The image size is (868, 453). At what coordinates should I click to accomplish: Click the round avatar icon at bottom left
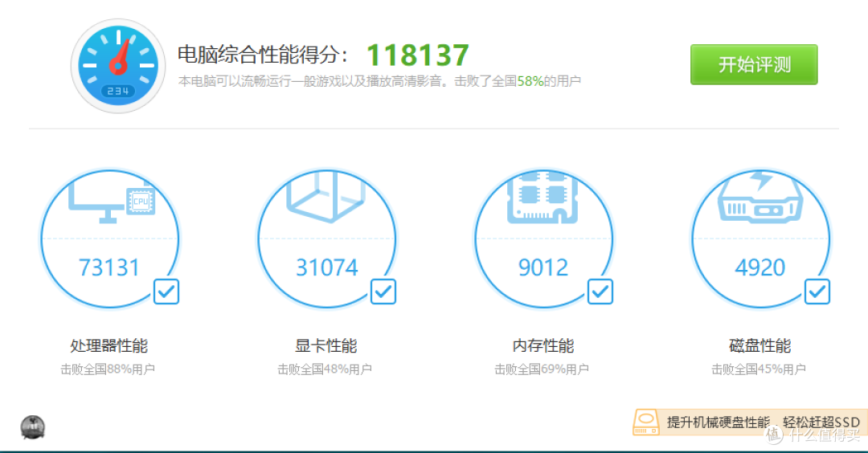(33, 427)
